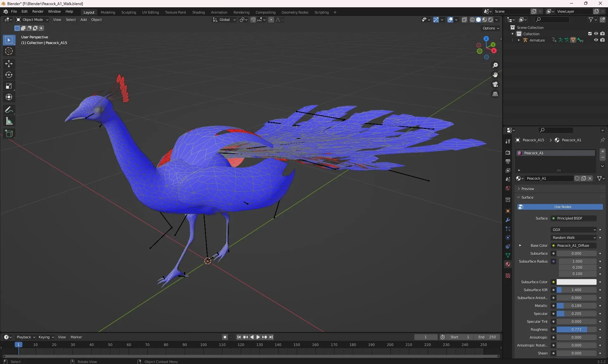The width and height of the screenshot is (608, 364).
Task: Open the Material properties tab
Action: tap(508, 264)
